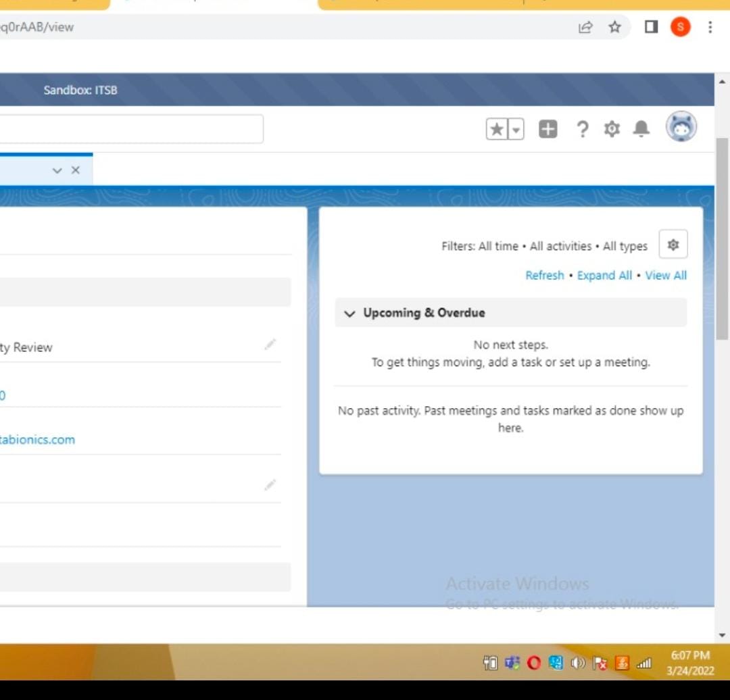
Task: Open the Salesforce Help question mark
Action: click(x=582, y=129)
